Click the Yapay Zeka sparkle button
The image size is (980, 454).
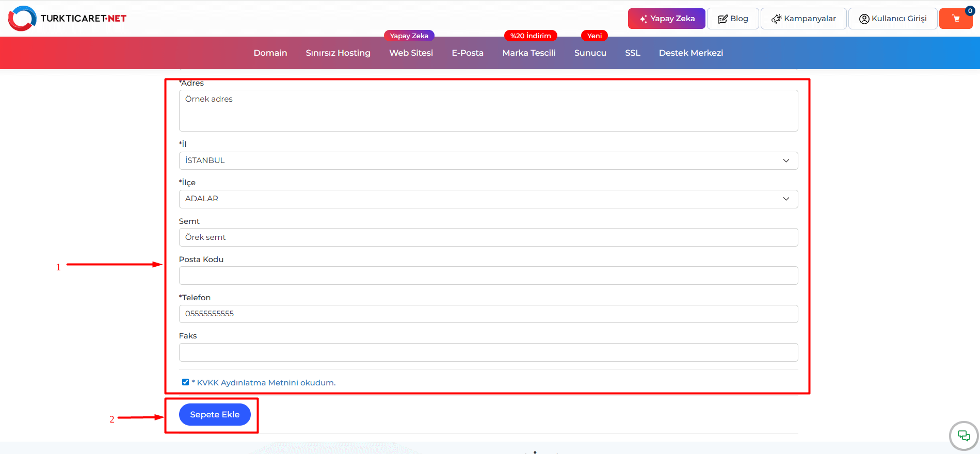tap(666, 19)
